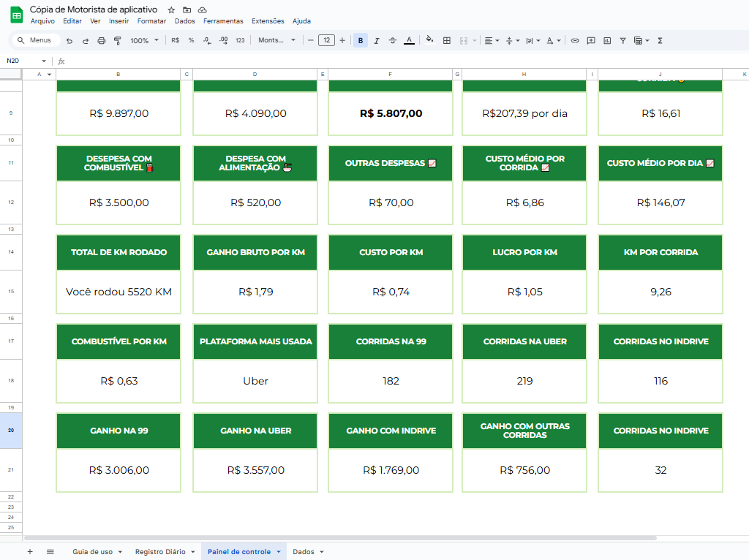Viewport: 749px width, 560px height.
Task: Open the Formatar menu
Action: pyautogui.click(x=151, y=21)
